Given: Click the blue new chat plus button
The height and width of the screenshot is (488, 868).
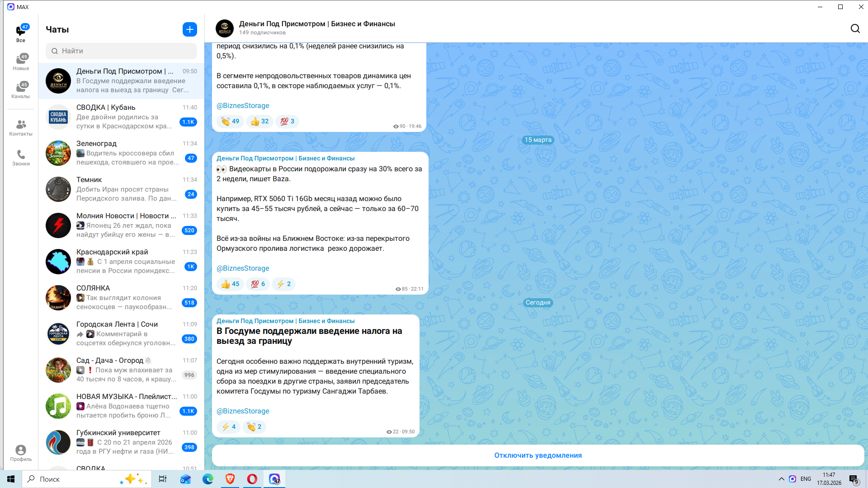Looking at the screenshot, I should click(189, 29).
